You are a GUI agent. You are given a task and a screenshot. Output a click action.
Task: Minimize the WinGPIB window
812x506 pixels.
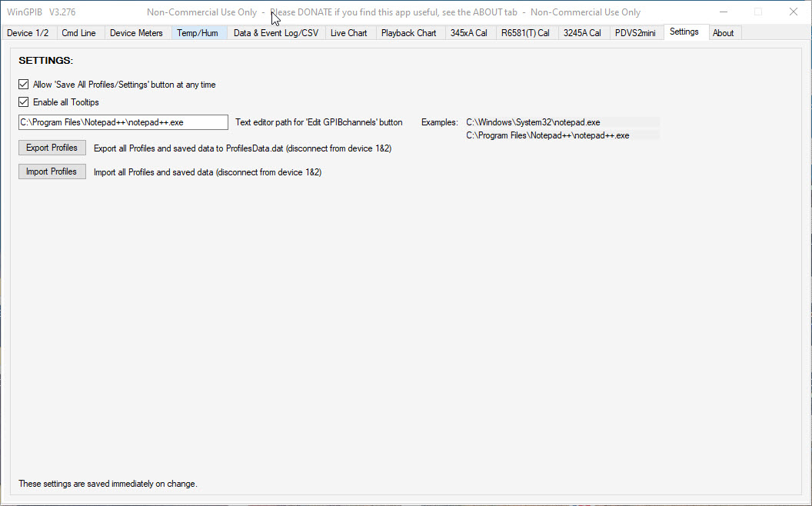coord(723,12)
